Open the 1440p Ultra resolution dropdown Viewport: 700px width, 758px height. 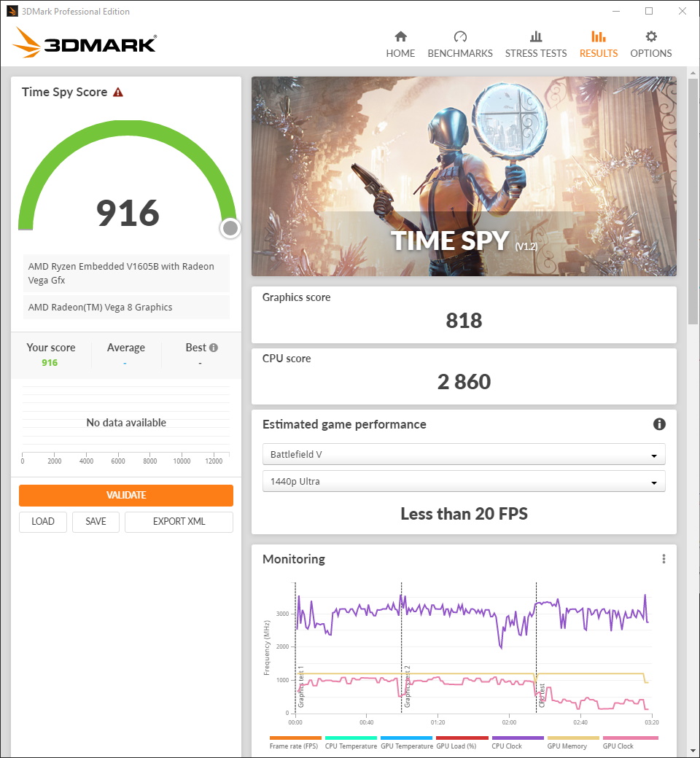pyautogui.click(x=464, y=482)
